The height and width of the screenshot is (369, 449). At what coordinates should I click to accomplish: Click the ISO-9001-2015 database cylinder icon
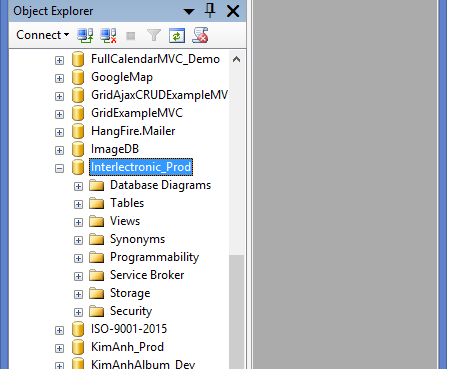[78, 329]
